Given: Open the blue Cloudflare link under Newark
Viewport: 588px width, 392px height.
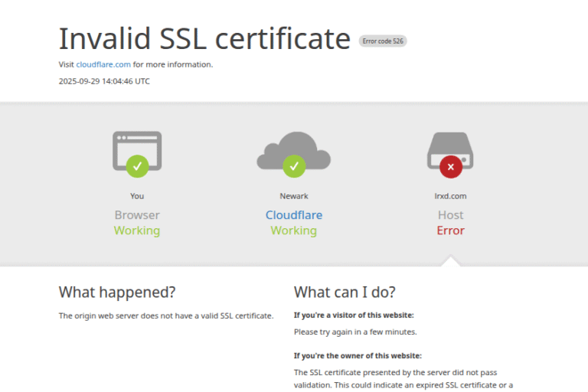Looking at the screenshot, I should [x=294, y=215].
